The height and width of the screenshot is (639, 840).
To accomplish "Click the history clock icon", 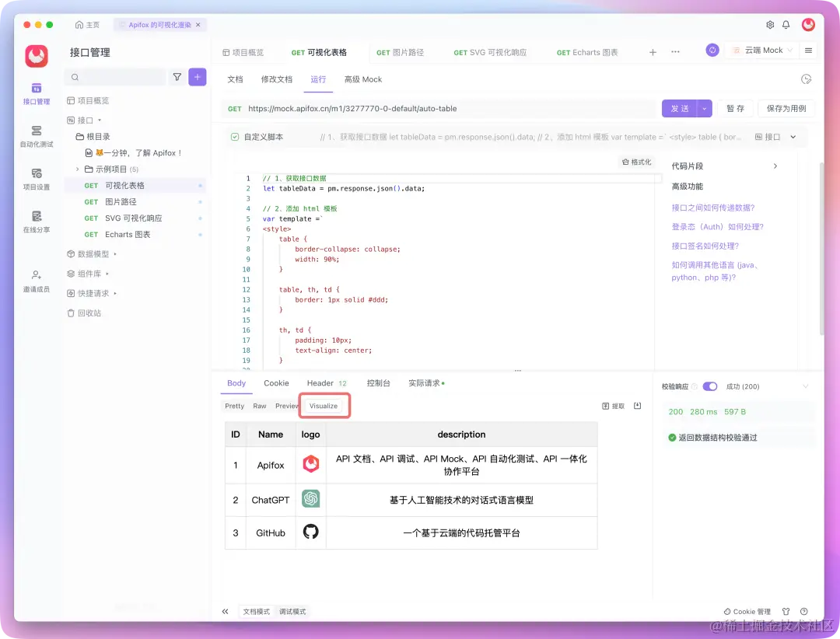I will coord(807,79).
